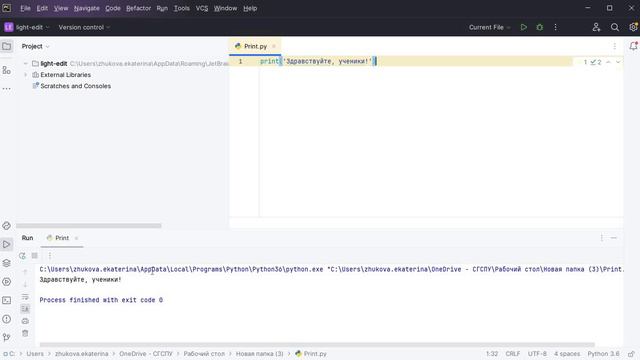The height and width of the screenshot is (360, 640).
Task: Print the Run console output
Action: [x=25, y=321]
